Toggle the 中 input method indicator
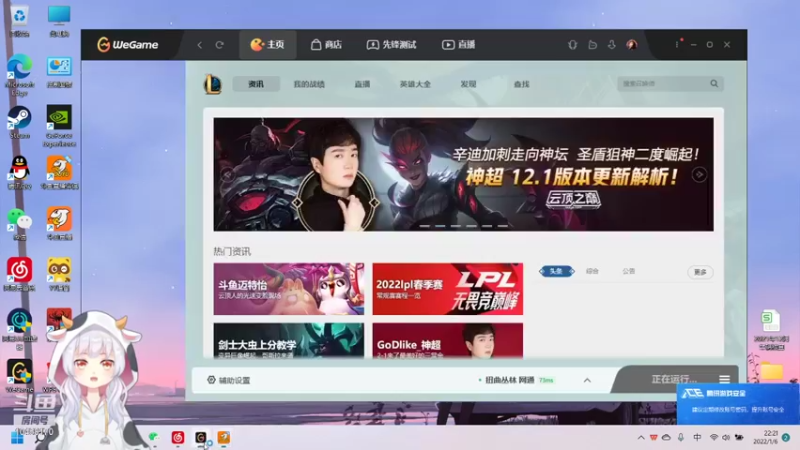This screenshot has height=450, width=800. pos(697,438)
